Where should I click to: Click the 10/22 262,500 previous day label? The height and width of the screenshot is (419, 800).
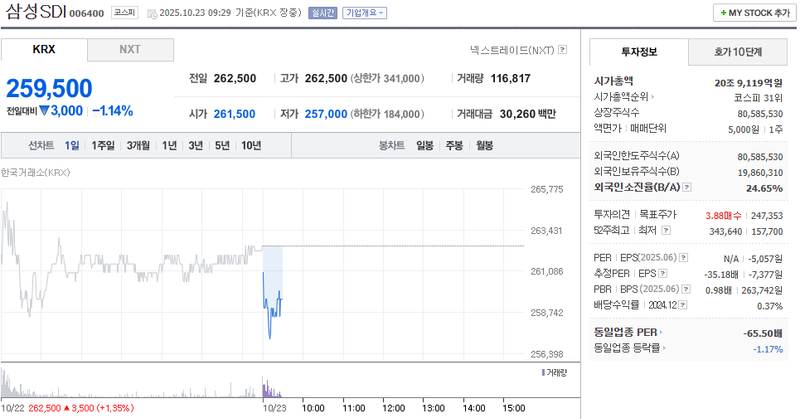coord(67,408)
